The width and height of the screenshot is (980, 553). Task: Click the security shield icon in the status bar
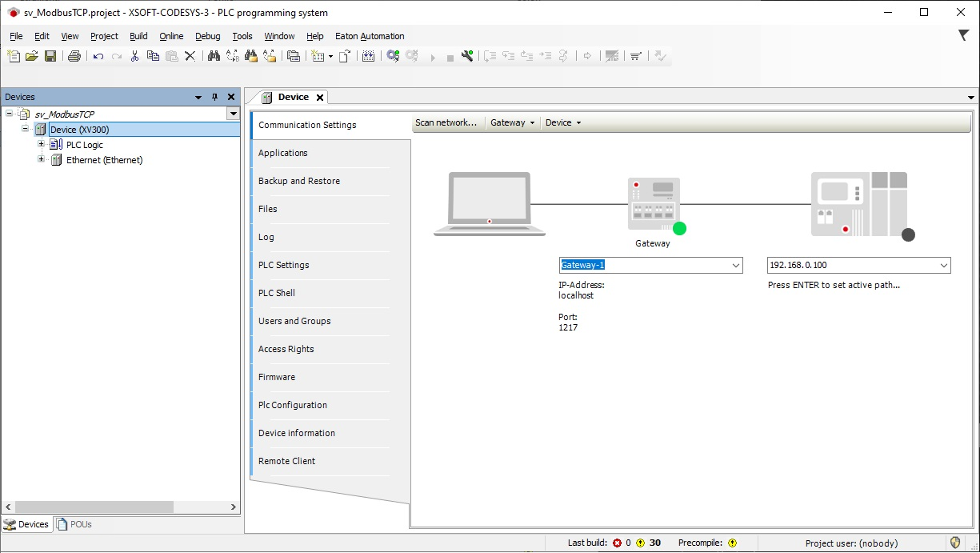[x=954, y=543]
